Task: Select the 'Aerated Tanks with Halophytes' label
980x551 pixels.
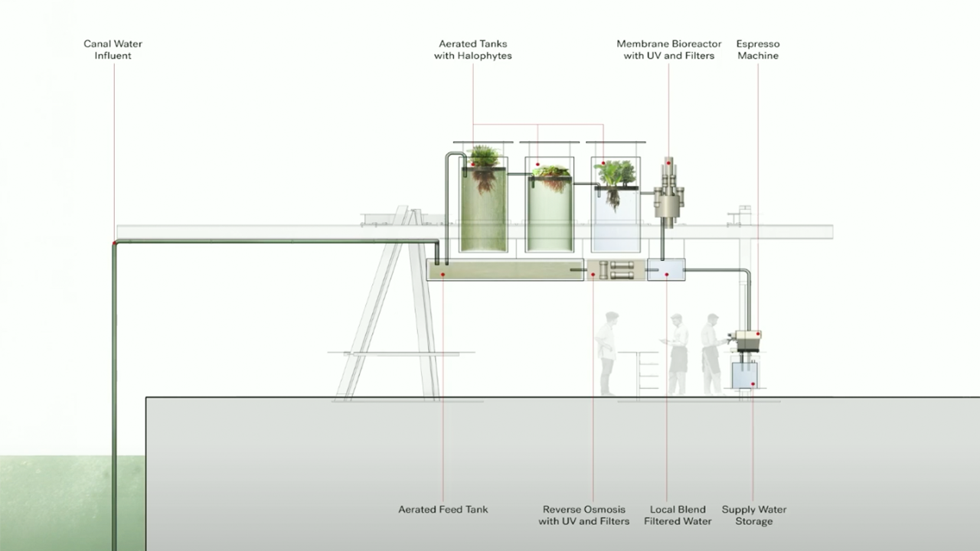Action: [x=472, y=50]
